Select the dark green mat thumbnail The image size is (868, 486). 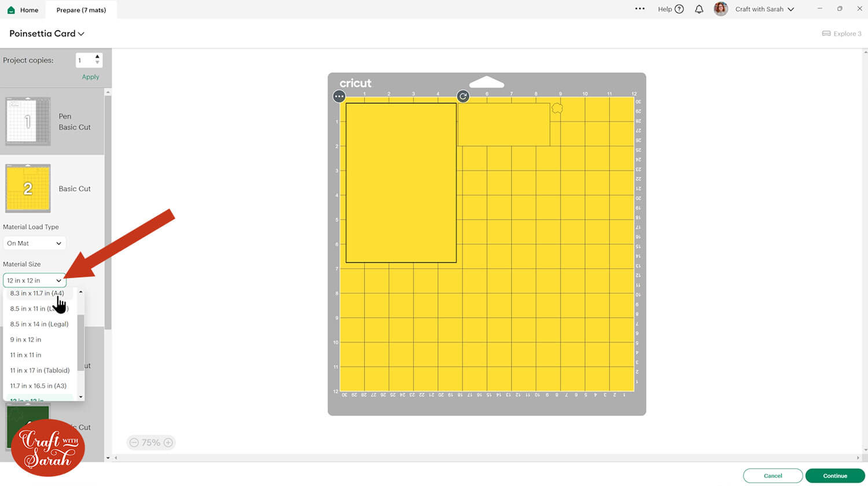coord(28,426)
